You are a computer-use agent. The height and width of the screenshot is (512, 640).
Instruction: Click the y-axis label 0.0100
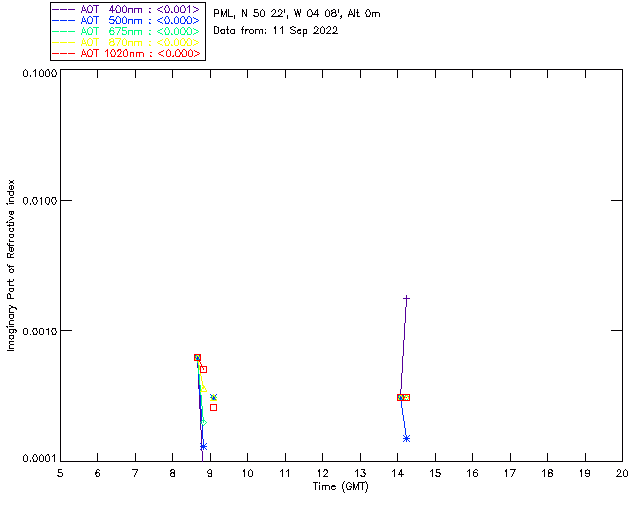[39, 201]
